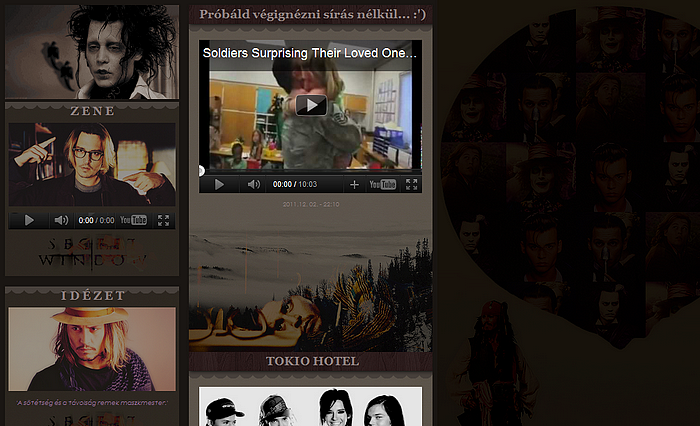Enter fullscreen on the ZENE sidebar player
Viewport: 700px width, 426px height.
[x=163, y=220]
